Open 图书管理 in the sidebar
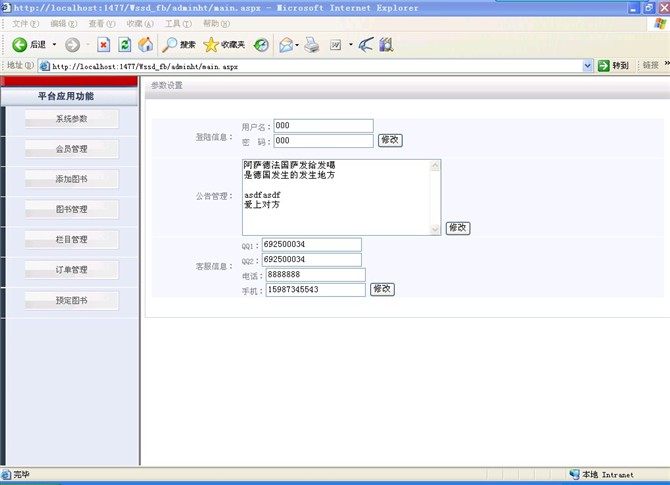 pyautogui.click(x=71, y=209)
